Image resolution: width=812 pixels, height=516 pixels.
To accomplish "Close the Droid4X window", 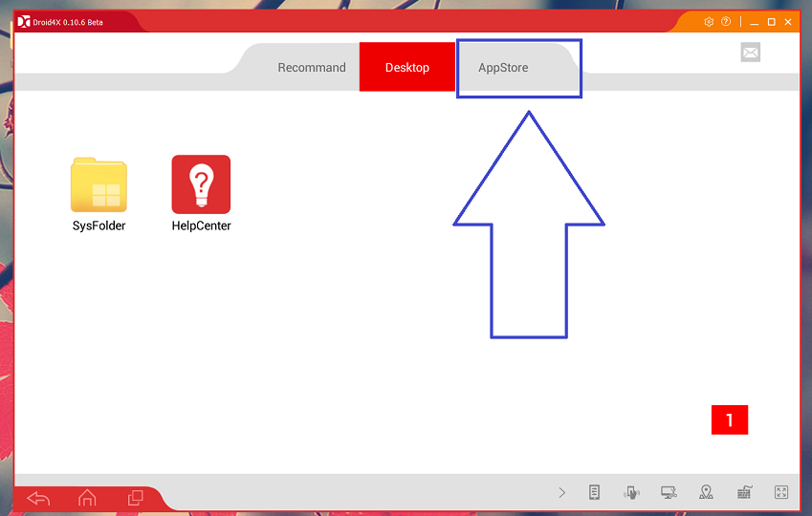I will pyautogui.click(x=788, y=22).
